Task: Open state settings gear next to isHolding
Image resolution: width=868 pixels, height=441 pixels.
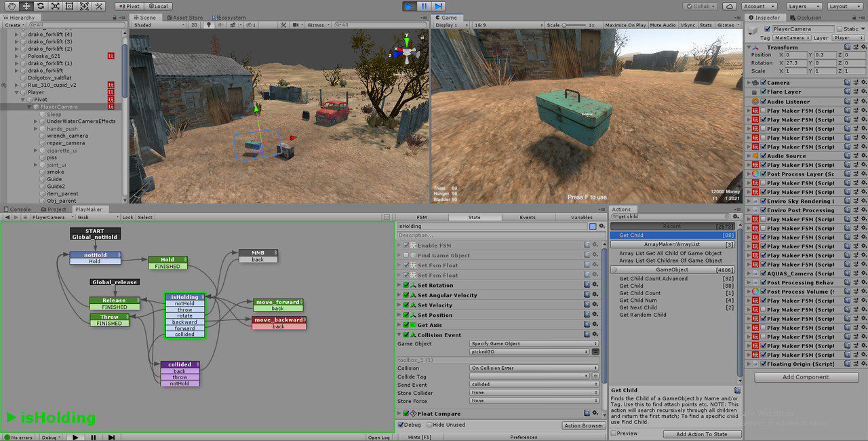Action: click(x=601, y=226)
